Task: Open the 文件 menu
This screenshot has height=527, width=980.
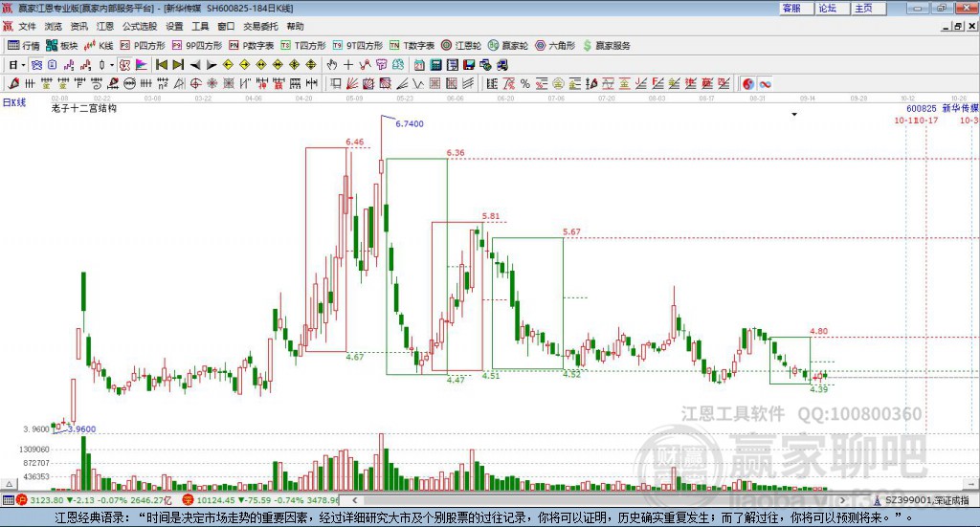Action: coord(27,26)
